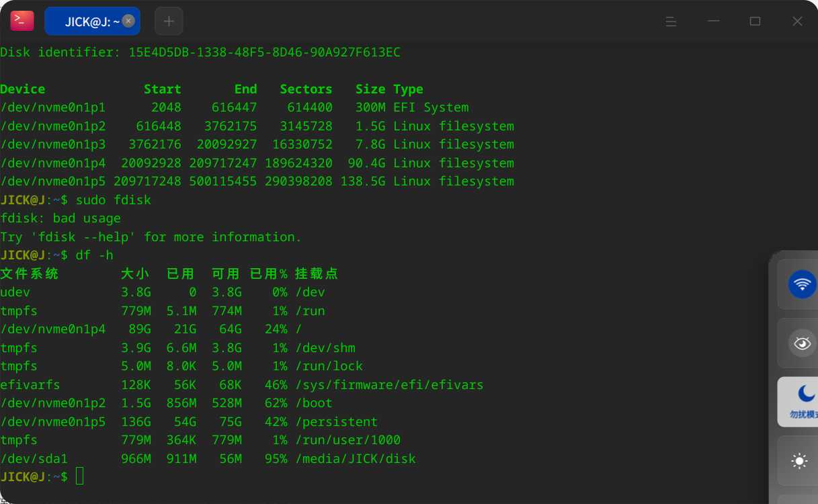Image resolution: width=818 pixels, height=504 pixels.
Task: Click the '/persistent' mount point
Action: [x=336, y=422]
